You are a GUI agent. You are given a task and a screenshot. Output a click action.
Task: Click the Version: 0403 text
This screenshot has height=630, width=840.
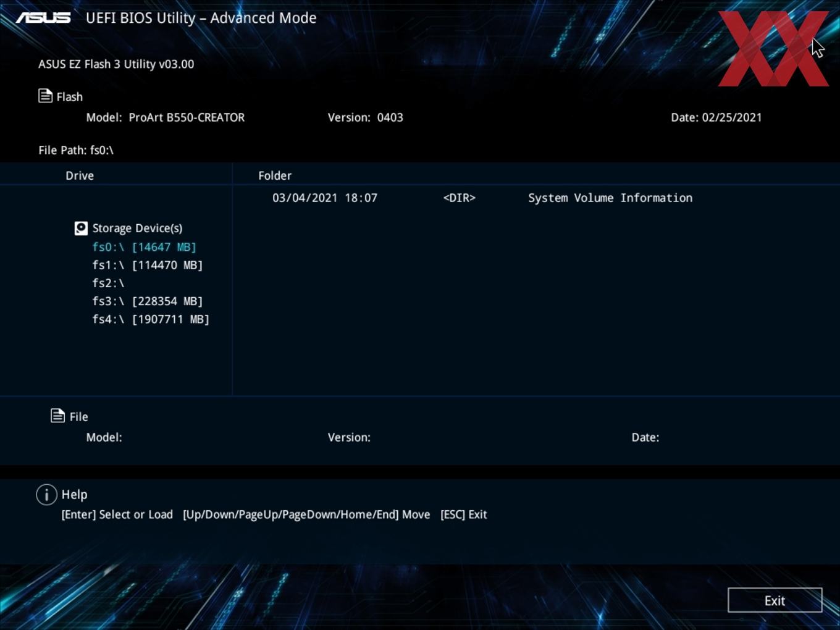tap(365, 117)
